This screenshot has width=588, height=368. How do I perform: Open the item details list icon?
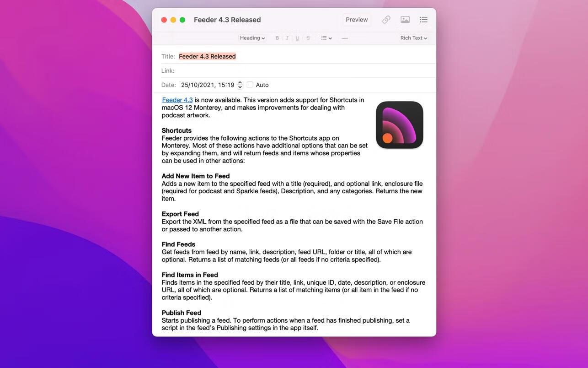(x=424, y=20)
